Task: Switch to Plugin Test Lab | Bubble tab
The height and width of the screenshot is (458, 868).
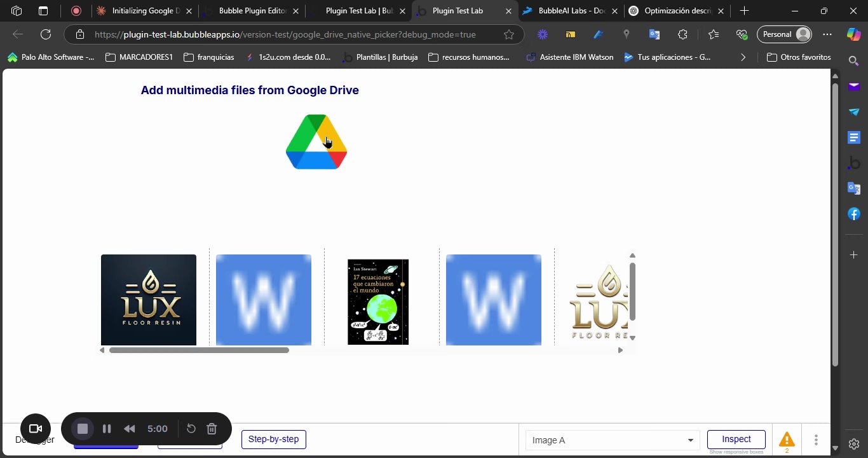Action: [x=358, y=11]
